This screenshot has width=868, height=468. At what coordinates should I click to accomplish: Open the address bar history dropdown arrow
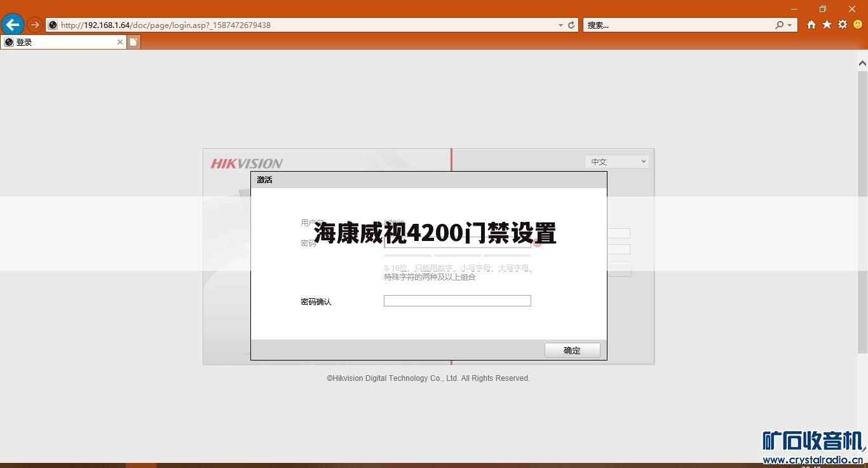560,25
